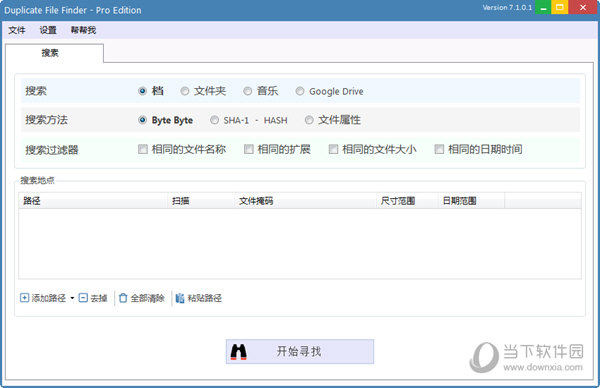The image size is (600, 388).
Task: Click the 扫描 column header
Action: pyautogui.click(x=201, y=201)
